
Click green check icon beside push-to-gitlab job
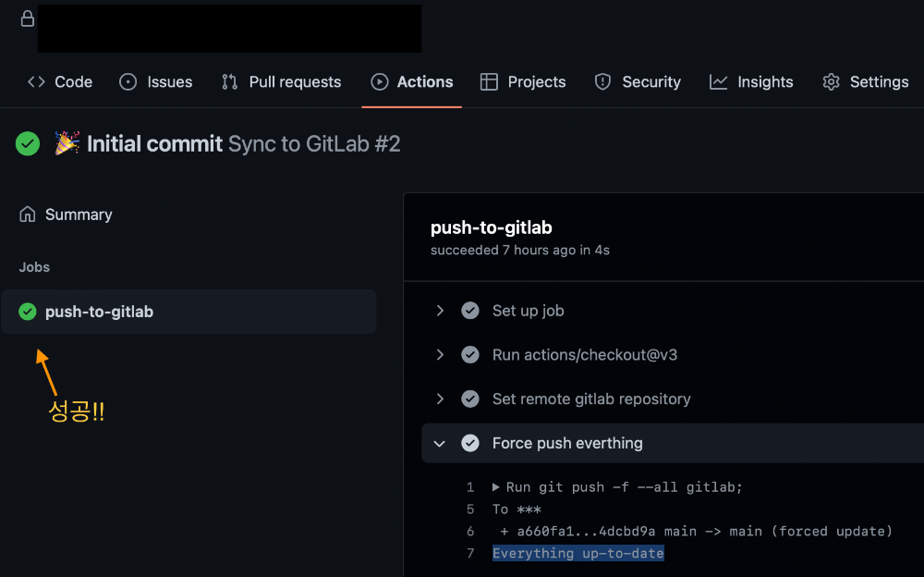coord(28,312)
